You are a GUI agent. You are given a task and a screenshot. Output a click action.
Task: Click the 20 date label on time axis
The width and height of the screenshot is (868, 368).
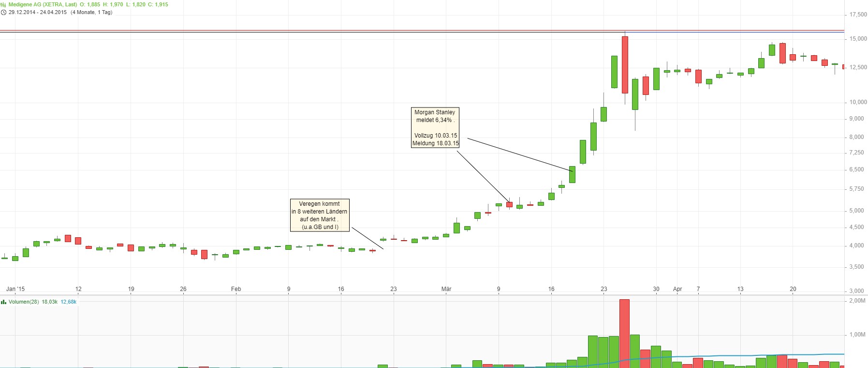pos(793,289)
